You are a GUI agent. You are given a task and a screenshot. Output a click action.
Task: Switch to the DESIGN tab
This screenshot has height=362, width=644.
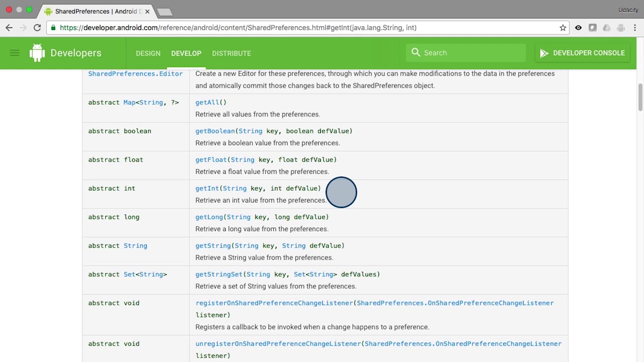[148, 53]
